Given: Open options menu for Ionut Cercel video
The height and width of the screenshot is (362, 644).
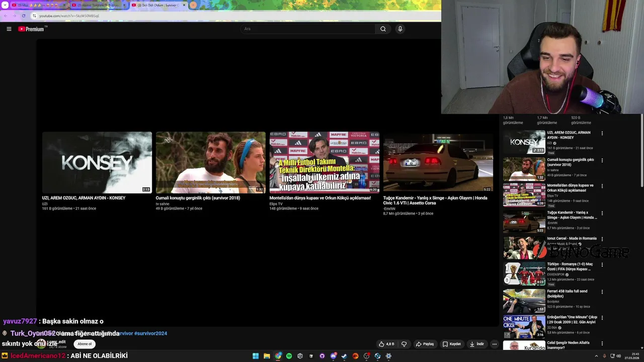Looking at the screenshot, I should (x=602, y=239).
